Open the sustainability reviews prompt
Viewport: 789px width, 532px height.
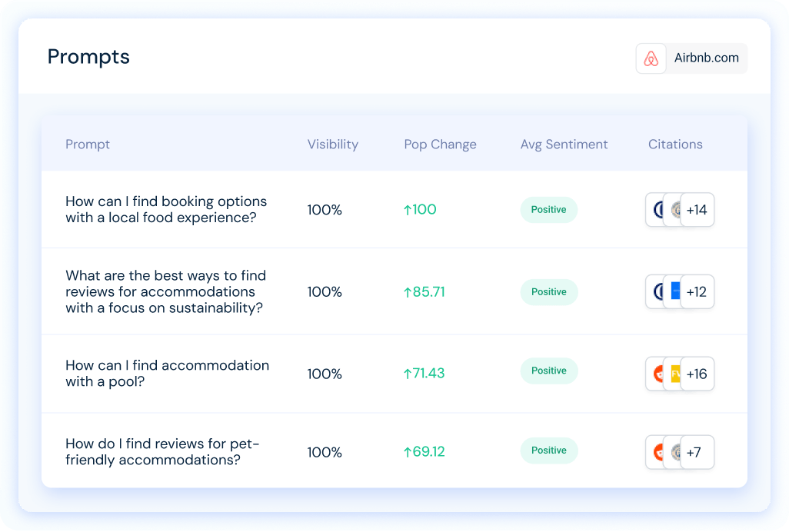click(165, 291)
